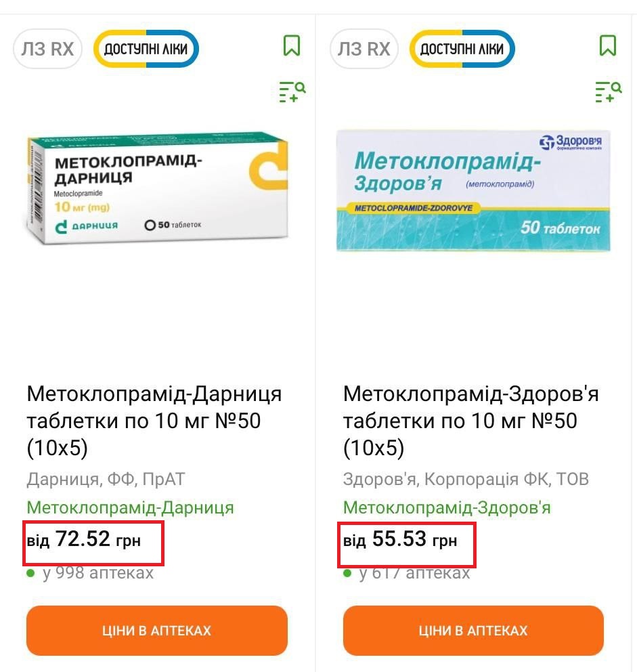Follow green Метоклопрамід-Дарниця brand link
This screenshot has height=672, width=637.
(131, 507)
